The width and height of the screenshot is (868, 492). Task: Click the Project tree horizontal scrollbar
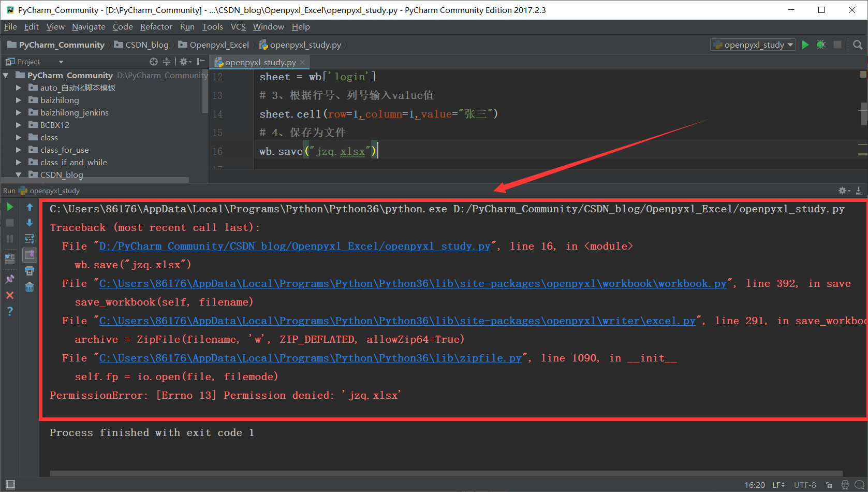(x=95, y=180)
